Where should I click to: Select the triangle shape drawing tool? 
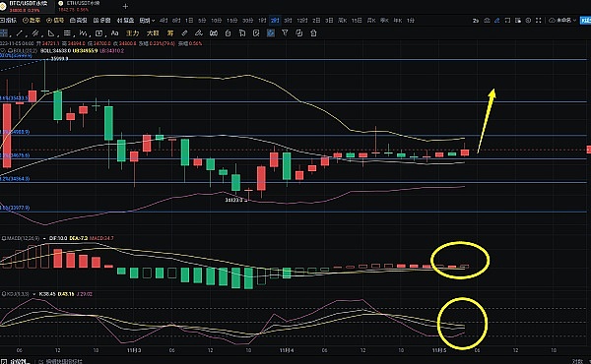[51, 33]
